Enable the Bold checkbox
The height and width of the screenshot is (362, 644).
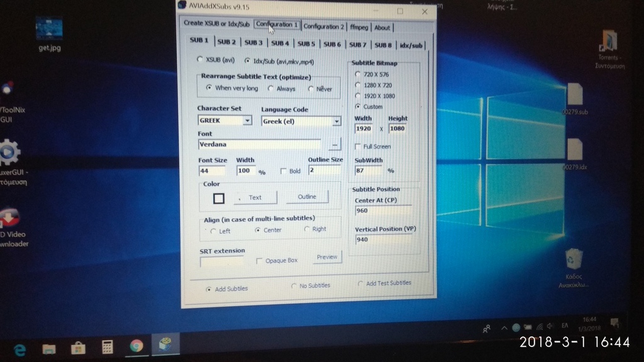[x=284, y=171]
